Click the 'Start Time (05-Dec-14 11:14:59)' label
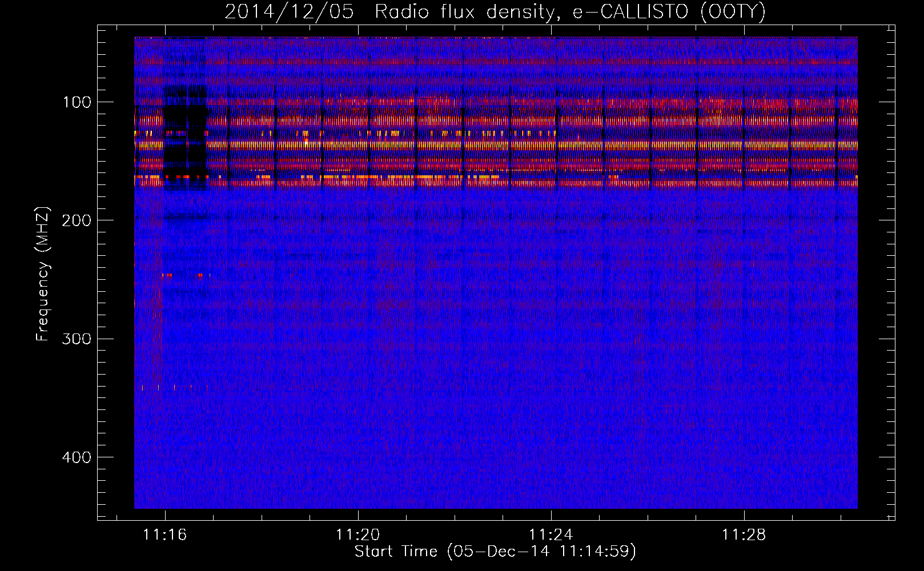Screen dimensions: 924x571 tap(495, 552)
